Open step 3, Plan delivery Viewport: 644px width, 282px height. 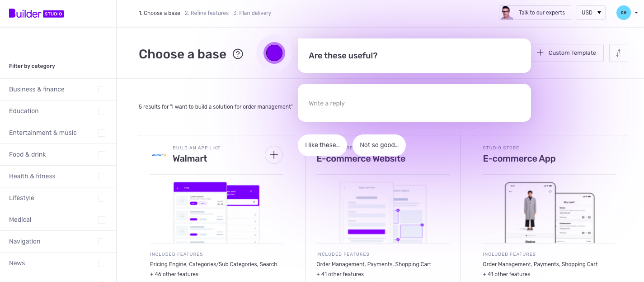point(252,13)
